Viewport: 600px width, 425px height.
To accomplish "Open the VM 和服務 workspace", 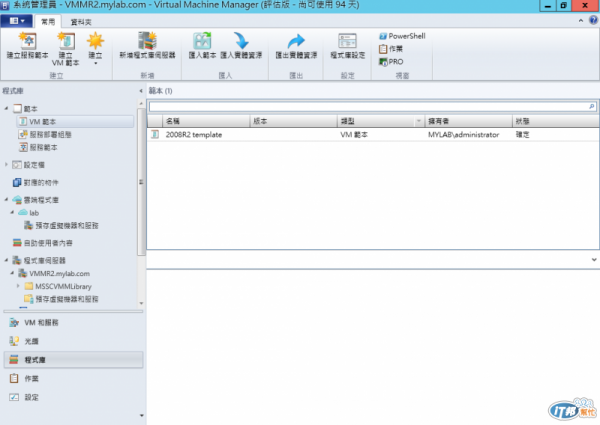I will point(73,322).
